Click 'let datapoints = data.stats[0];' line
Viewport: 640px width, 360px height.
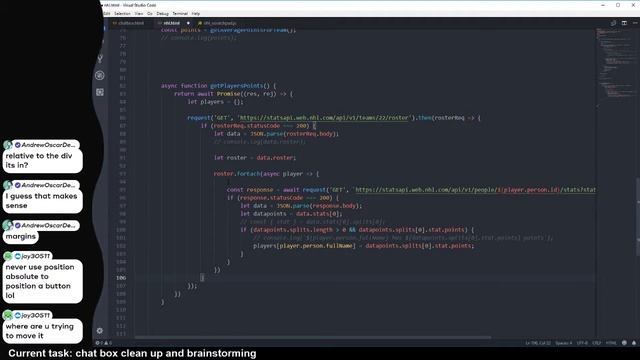pos(291,213)
